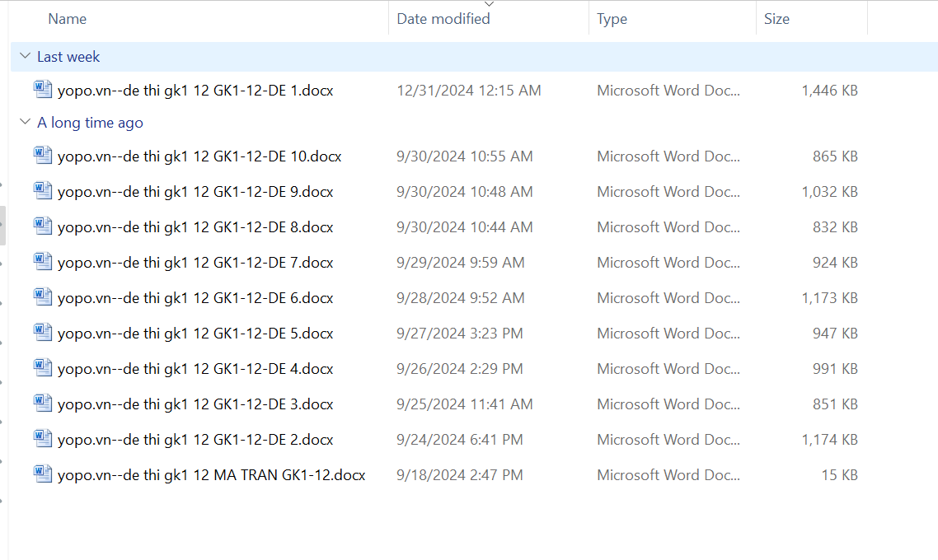
Task: Click Word icon of GK1-12-DE 1.docx
Action: coord(43,89)
